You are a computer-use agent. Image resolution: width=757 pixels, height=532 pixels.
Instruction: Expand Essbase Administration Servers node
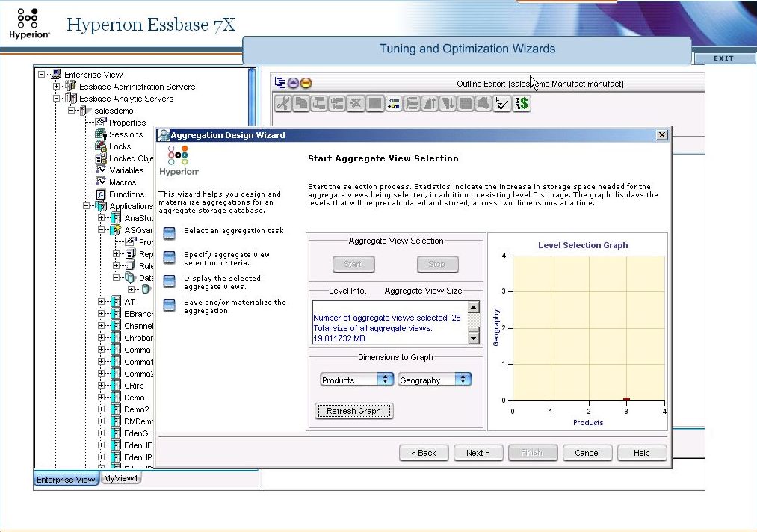click(x=57, y=87)
